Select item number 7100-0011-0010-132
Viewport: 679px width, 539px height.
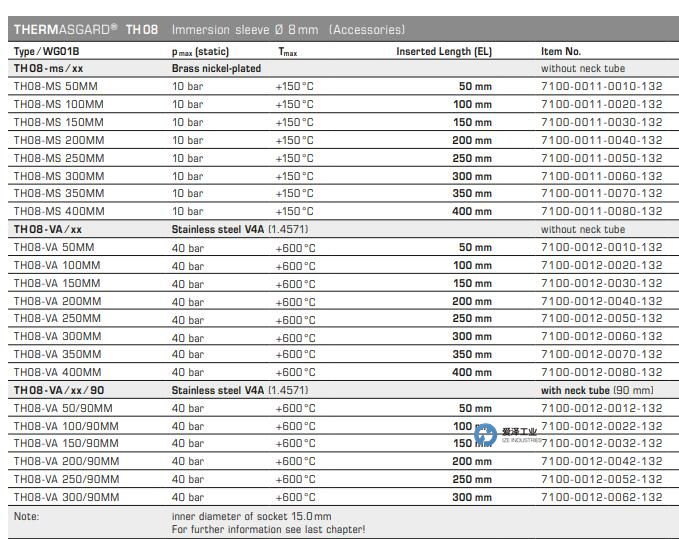[x=601, y=87]
